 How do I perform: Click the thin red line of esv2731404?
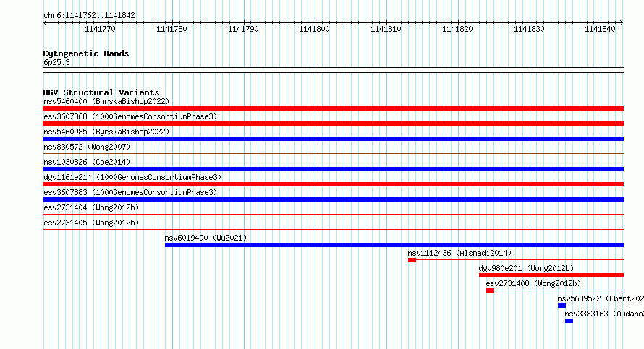click(x=333, y=214)
